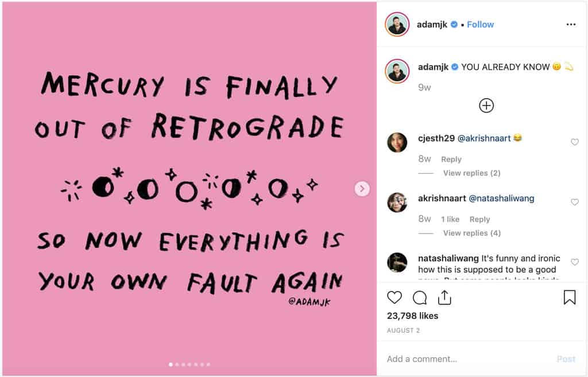Like akrishnaart's comment with its heart
This screenshot has width=588, height=377.
[575, 202]
